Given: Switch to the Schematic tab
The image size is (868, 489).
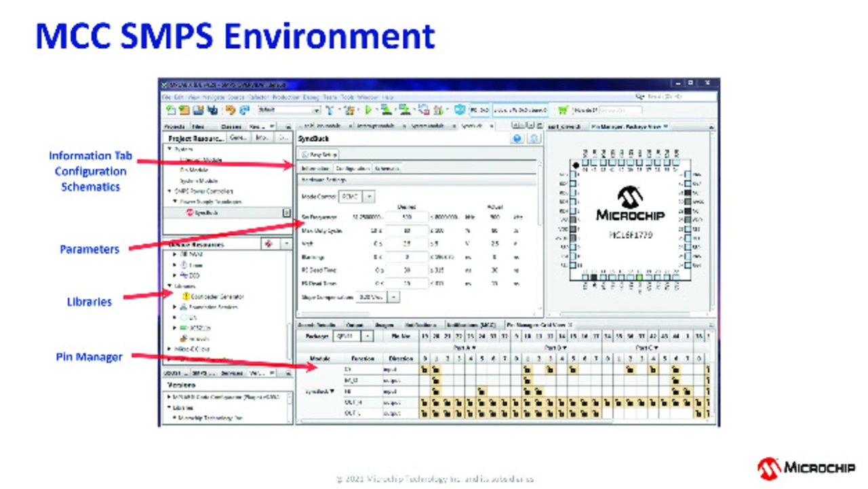Looking at the screenshot, I should pyautogui.click(x=387, y=168).
